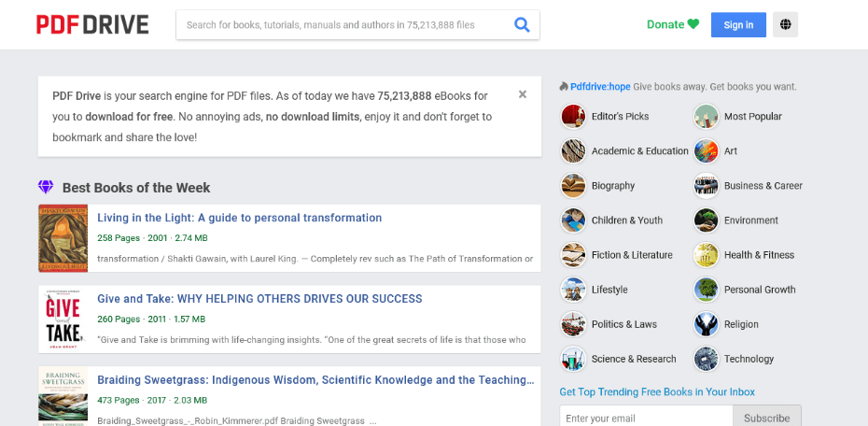The image size is (868, 426).
Task: Click the Business & Career category icon
Action: pyautogui.click(x=706, y=186)
